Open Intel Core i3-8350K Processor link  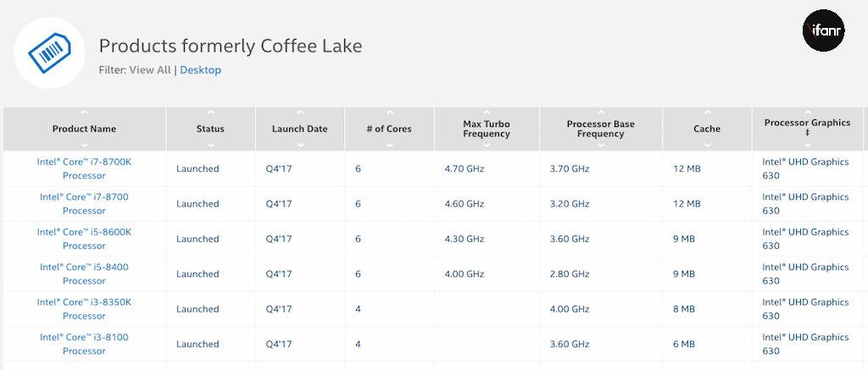84,309
